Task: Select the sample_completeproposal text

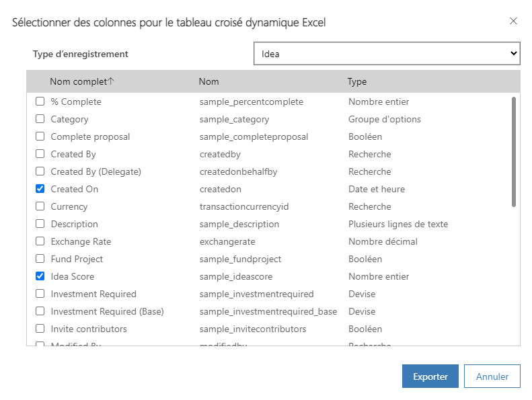Action: (x=254, y=136)
